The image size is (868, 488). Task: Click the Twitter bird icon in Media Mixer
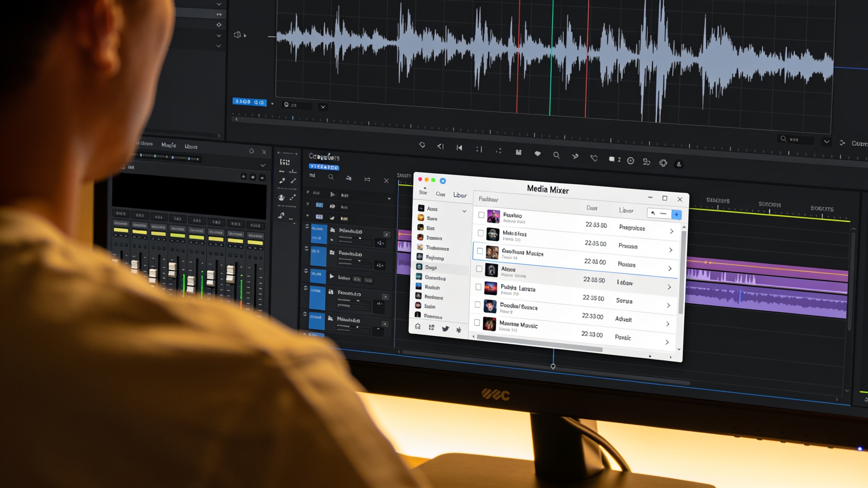pyautogui.click(x=445, y=328)
